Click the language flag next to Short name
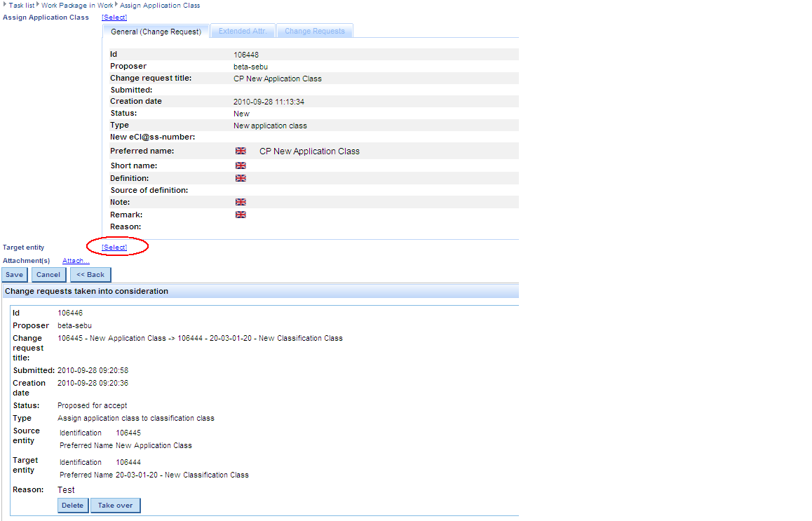Screen dimensions: 812x521 [241, 165]
